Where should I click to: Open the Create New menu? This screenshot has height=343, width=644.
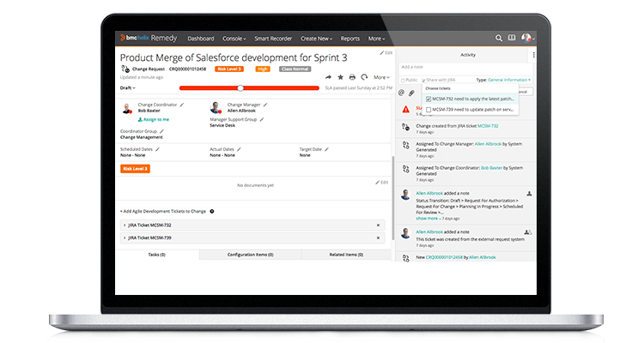tap(316, 39)
